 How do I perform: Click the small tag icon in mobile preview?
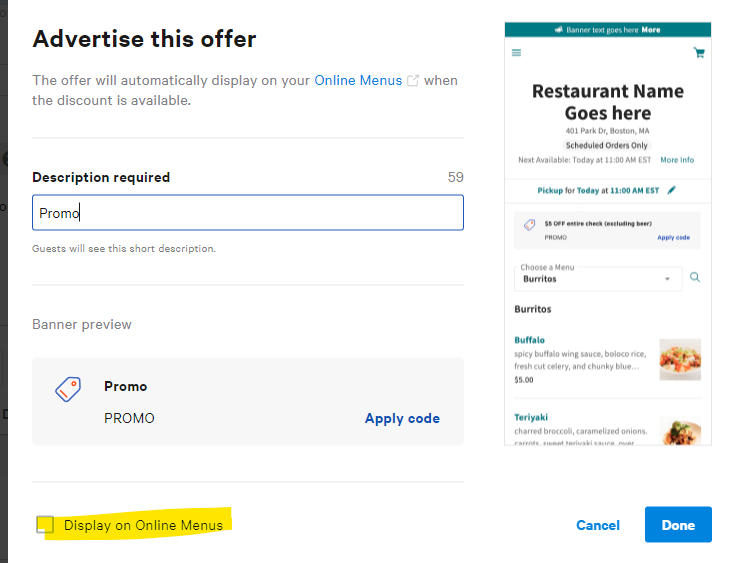click(x=529, y=225)
